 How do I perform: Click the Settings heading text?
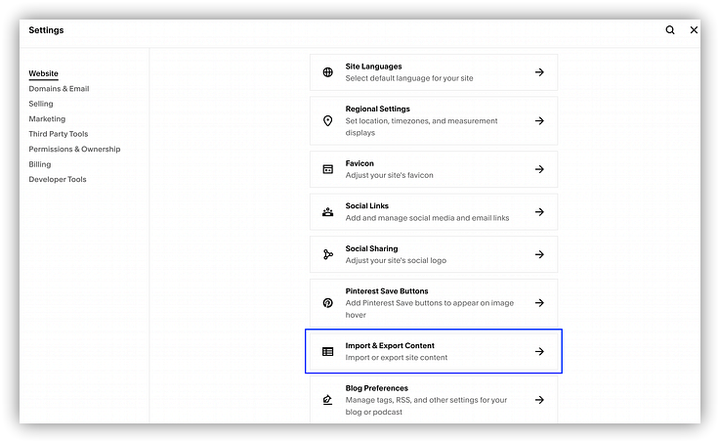[x=46, y=30]
